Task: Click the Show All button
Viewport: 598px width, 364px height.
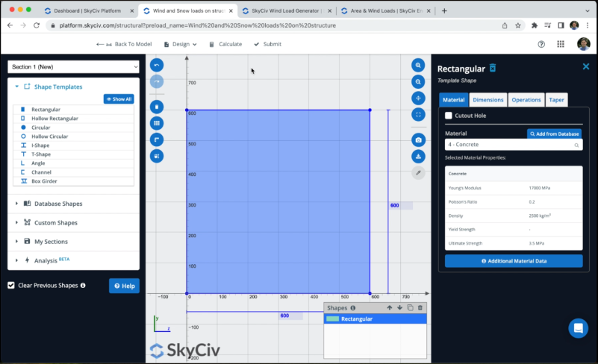Action: 119,99
